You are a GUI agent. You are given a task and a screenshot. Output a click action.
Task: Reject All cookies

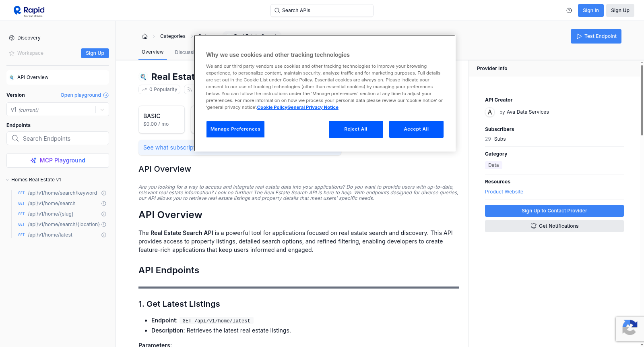(356, 129)
